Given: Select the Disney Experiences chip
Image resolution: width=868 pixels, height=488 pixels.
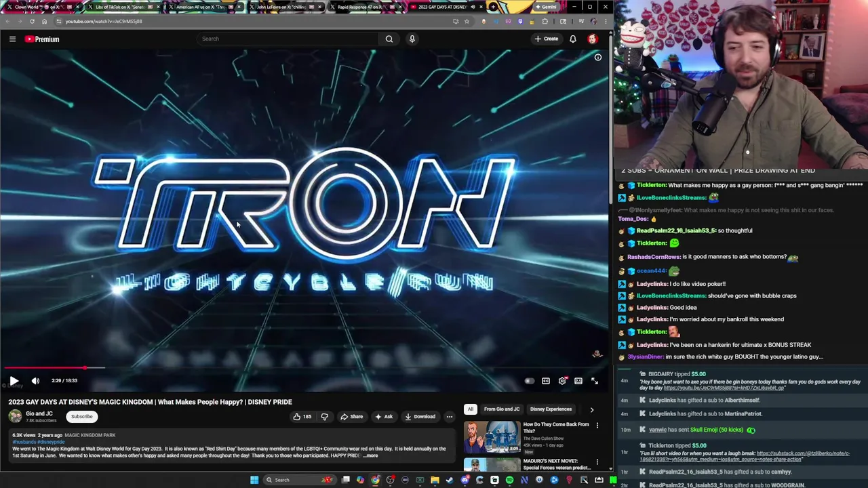Looking at the screenshot, I should 551,409.
